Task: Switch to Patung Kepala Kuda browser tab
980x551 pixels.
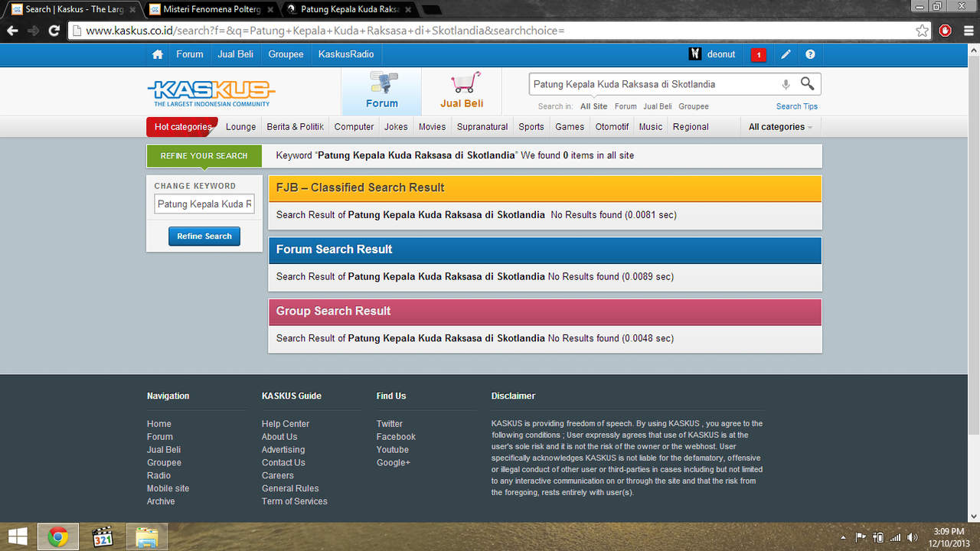Action: tap(350, 9)
